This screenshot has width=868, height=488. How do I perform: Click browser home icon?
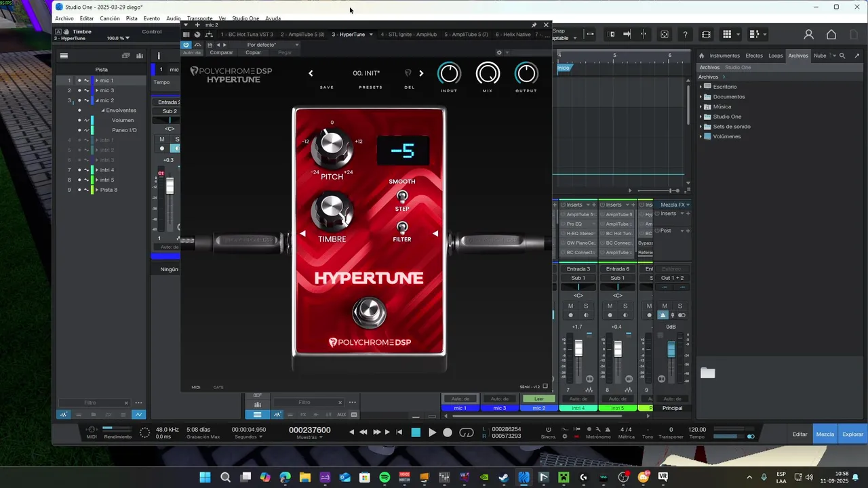click(x=702, y=56)
